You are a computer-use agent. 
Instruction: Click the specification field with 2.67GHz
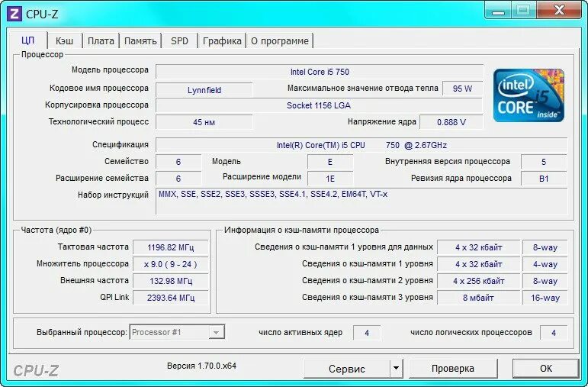click(361, 145)
